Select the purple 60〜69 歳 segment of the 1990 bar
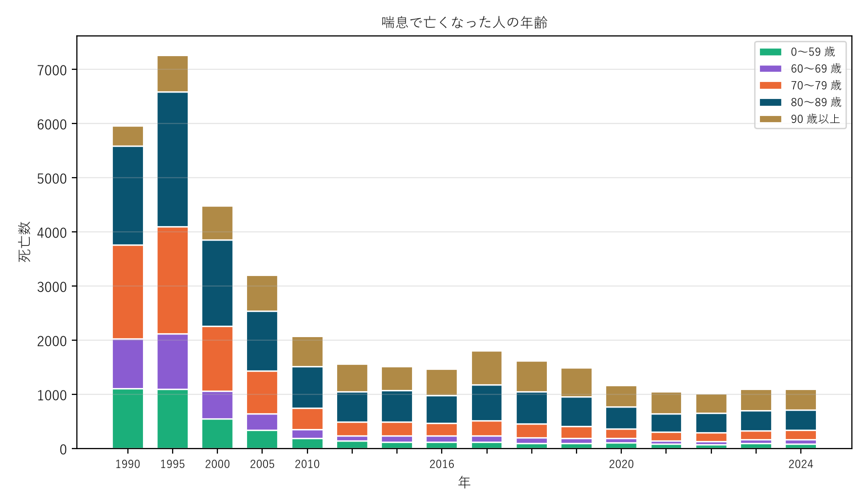Image resolution: width=867 pixels, height=504 pixels. click(x=128, y=364)
